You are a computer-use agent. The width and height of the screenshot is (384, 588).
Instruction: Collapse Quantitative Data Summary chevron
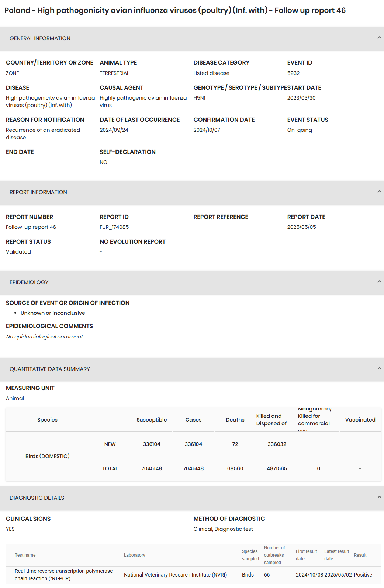[379, 368]
